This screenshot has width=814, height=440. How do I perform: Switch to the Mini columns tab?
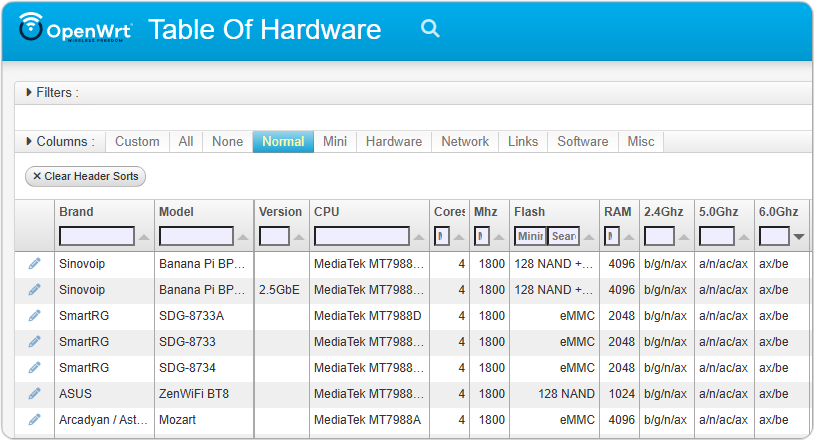tap(335, 141)
